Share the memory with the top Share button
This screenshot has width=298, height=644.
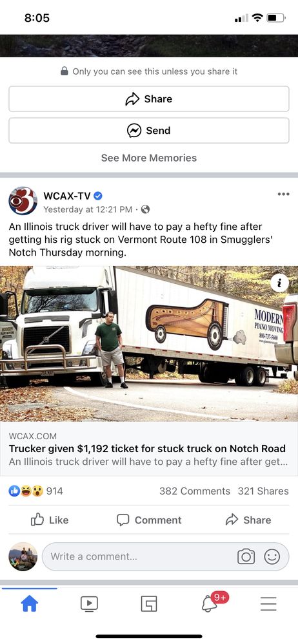tap(149, 99)
